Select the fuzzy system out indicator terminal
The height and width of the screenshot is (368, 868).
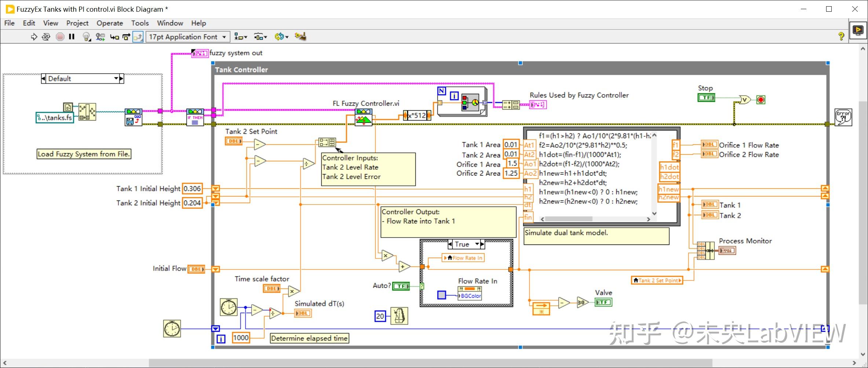point(200,54)
